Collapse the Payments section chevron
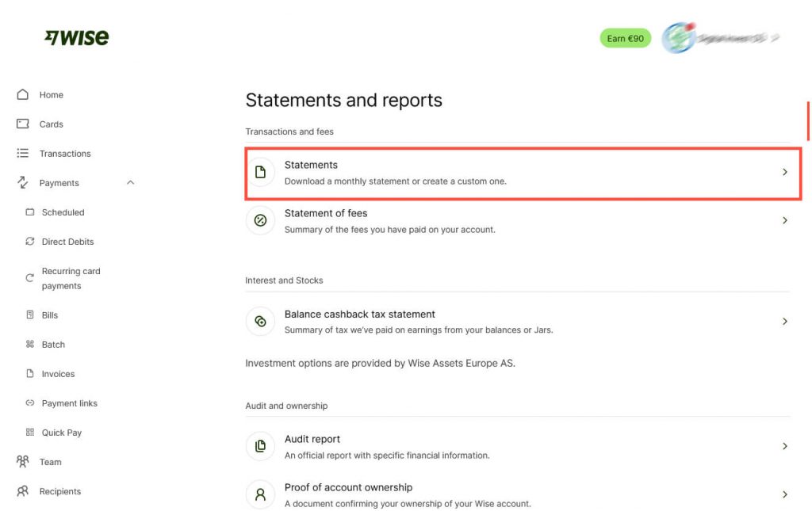The height and width of the screenshot is (511, 812). (130, 182)
